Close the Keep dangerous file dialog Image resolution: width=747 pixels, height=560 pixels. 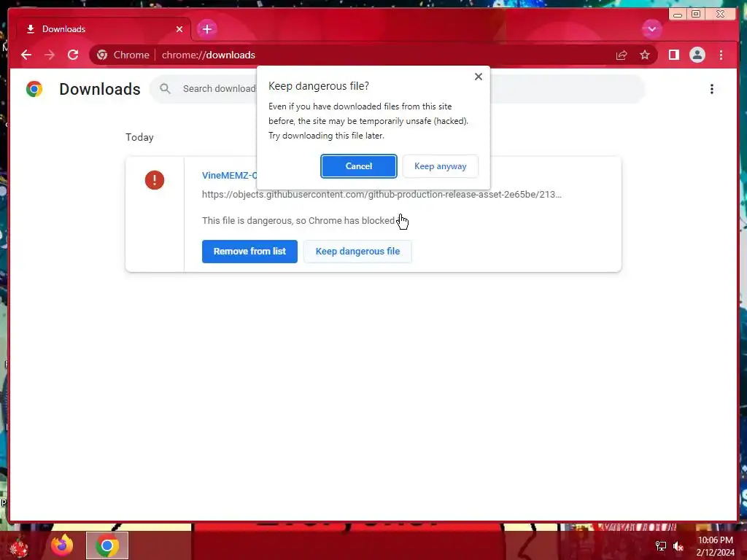479,77
